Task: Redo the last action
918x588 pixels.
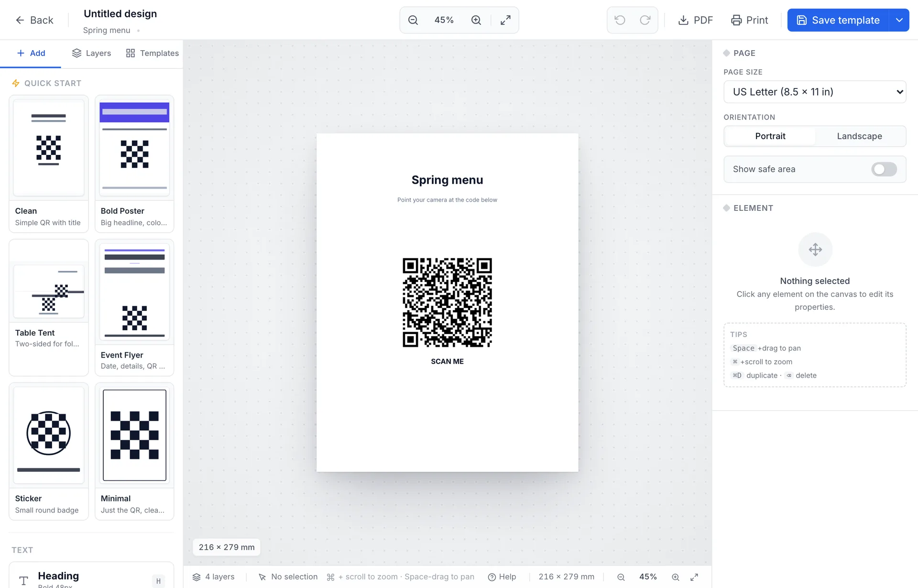Action: pos(645,20)
